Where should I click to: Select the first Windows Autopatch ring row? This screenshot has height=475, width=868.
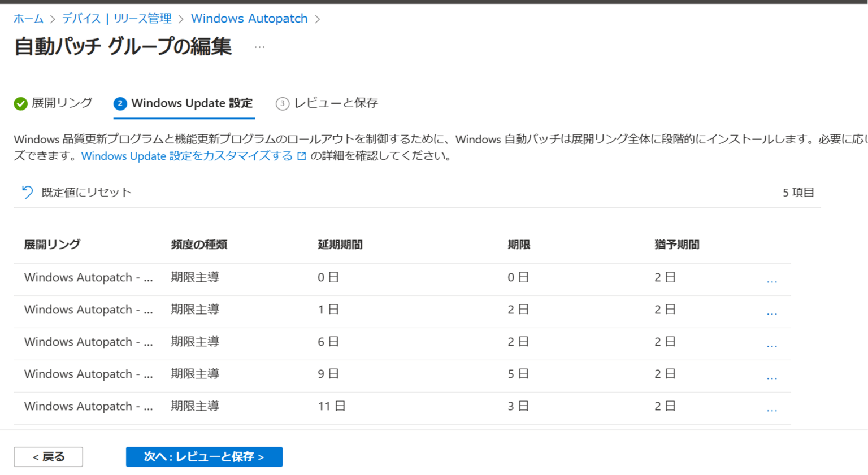88,277
